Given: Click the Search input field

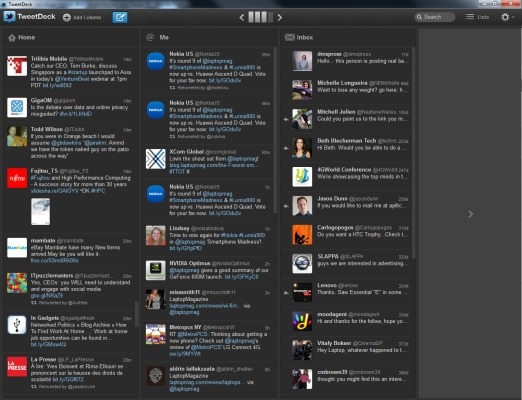Looking at the screenshot, I should point(435,17).
